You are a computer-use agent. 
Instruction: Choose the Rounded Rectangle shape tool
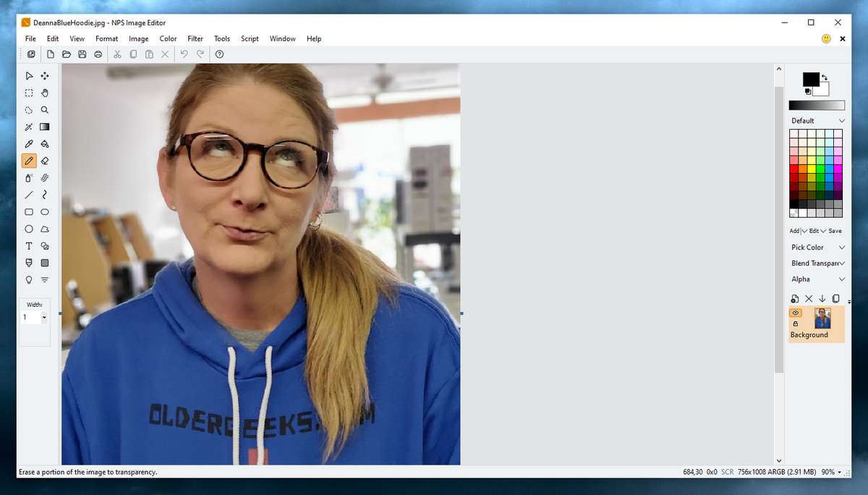click(45, 212)
